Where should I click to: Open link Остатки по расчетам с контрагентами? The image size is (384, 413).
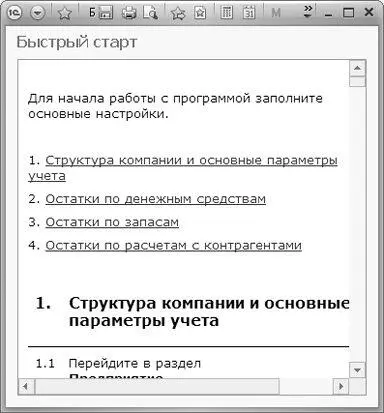[173, 245]
